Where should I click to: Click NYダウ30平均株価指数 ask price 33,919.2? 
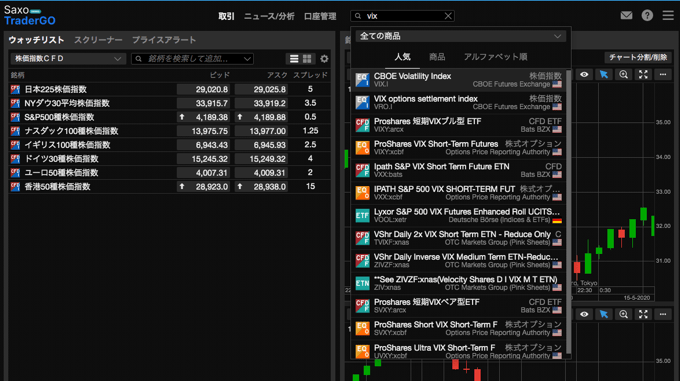261,103
